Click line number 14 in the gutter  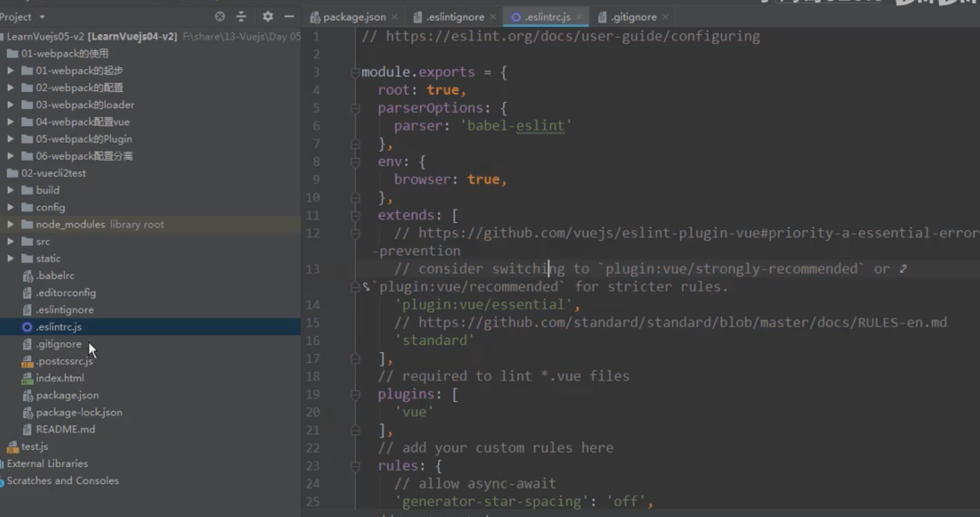click(312, 305)
